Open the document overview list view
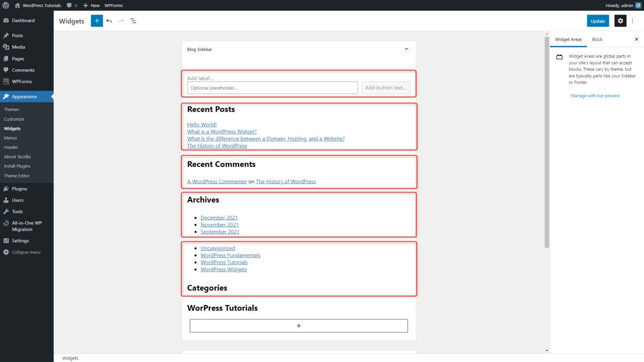 [x=133, y=21]
